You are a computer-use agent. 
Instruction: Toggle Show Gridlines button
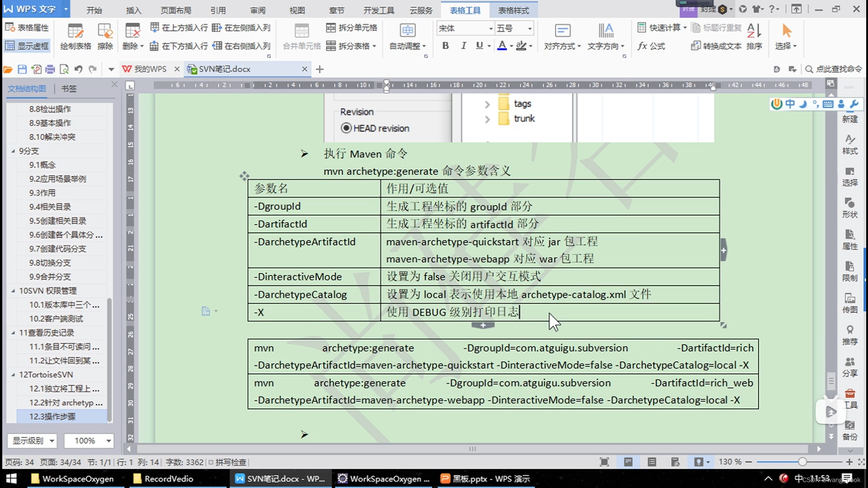coord(27,46)
